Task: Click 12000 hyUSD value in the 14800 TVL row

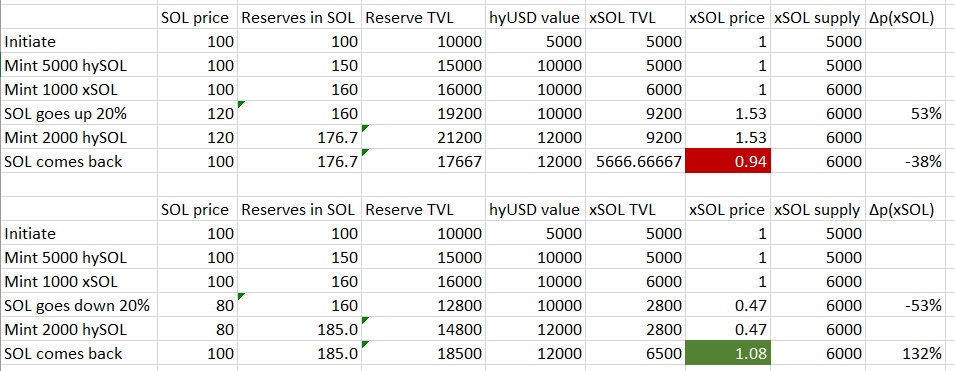Action: 535,329
